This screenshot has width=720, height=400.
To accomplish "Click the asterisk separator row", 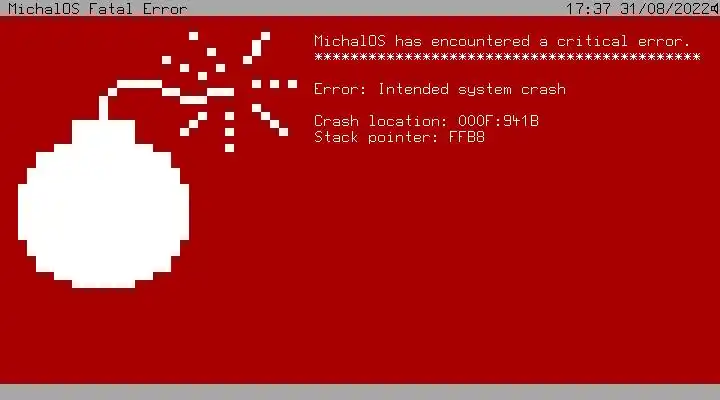I will (507, 57).
